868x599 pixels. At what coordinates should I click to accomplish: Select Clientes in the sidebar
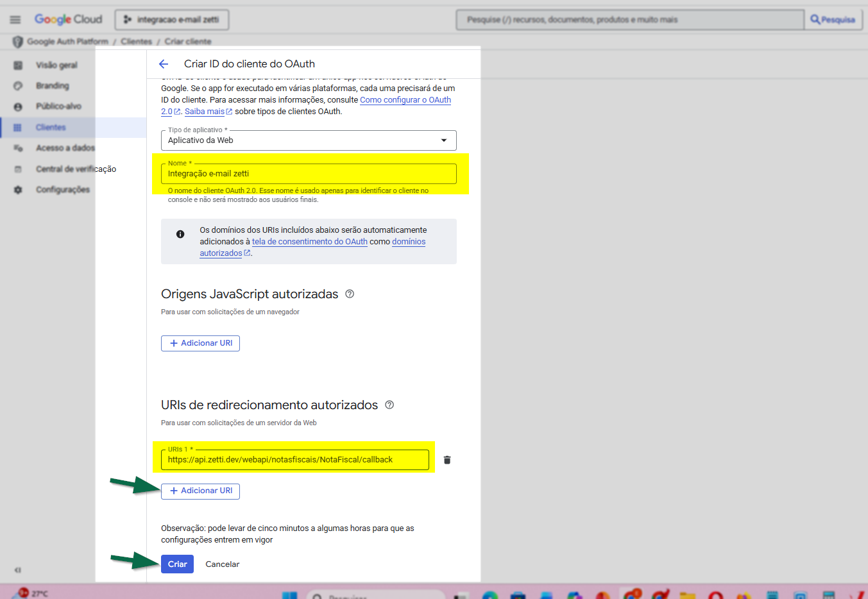tap(51, 128)
